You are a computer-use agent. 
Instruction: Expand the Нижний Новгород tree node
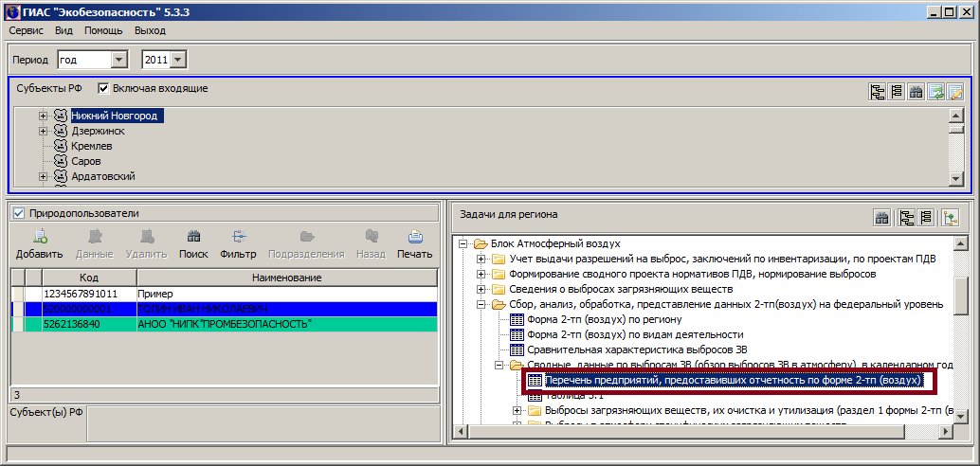tap(43, 116)
